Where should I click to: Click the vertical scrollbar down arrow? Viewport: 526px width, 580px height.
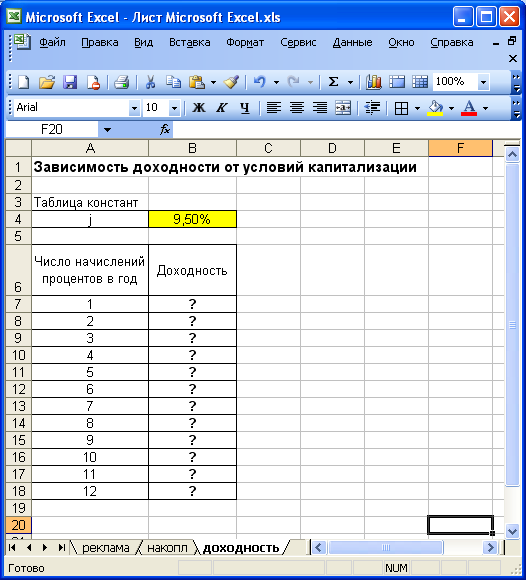coord(512,532)
